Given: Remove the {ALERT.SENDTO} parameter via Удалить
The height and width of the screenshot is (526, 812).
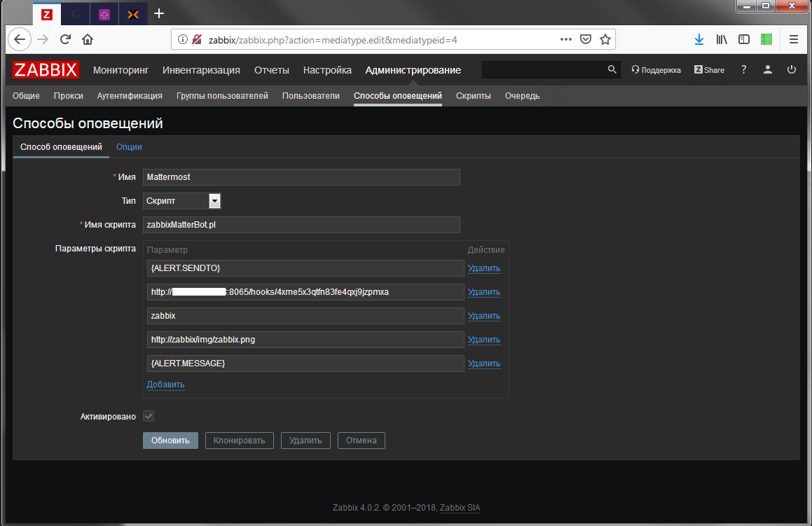Looking at the screenshot, I should [x=484, y=268].
